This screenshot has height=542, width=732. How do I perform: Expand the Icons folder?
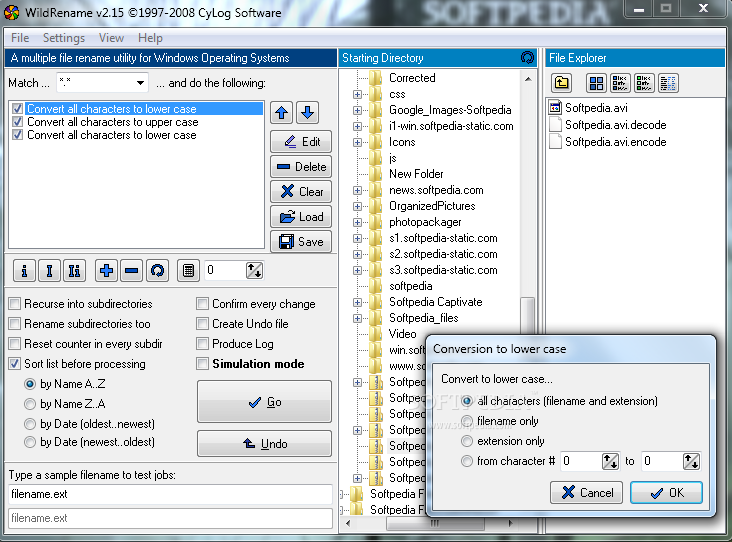coord(357,142)
